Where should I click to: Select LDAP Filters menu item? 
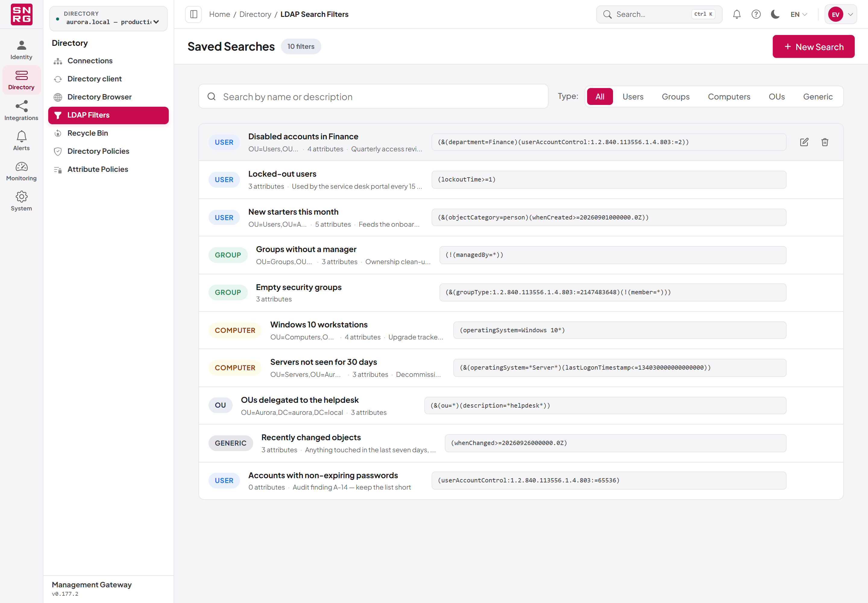[108, 115]
